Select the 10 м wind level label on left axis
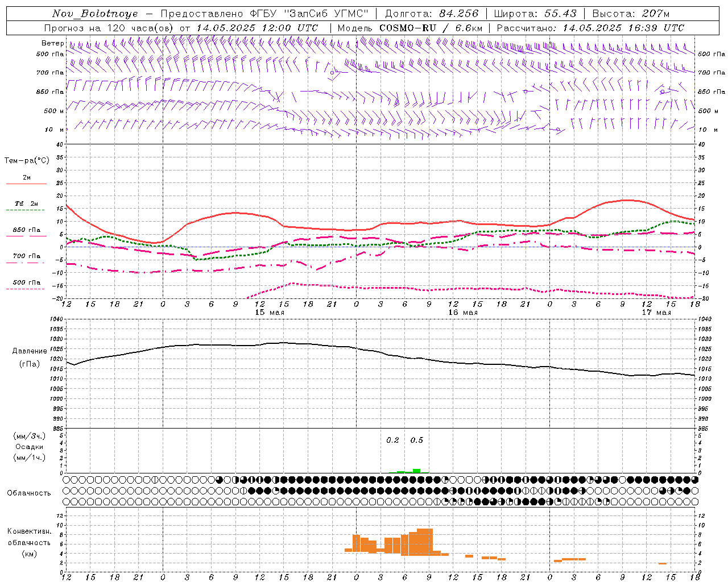The width and height of the screenshot is (728, 582). [x=54, y=130]
